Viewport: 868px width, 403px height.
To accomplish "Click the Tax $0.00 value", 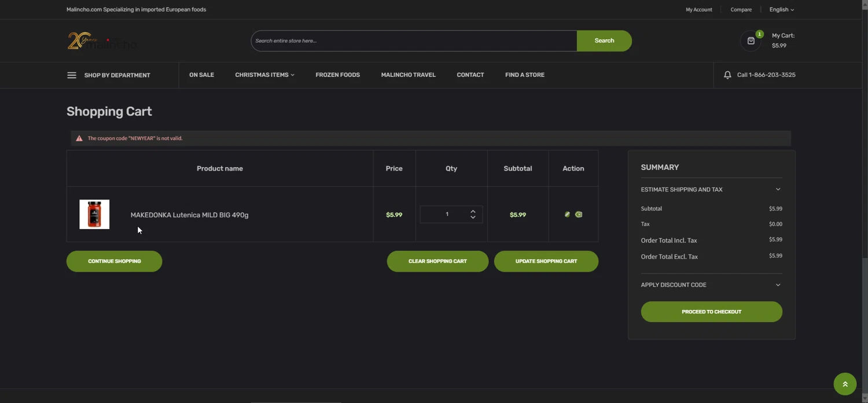I will (x=775, y=224).
